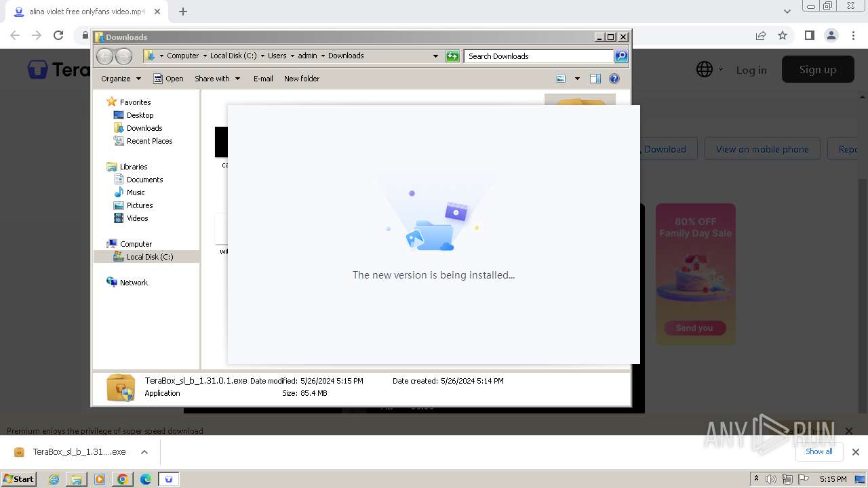The height and width of the screenshot is (488, 868).
Task: Select Recent Places in navigation pane
Action: [149, 141]
